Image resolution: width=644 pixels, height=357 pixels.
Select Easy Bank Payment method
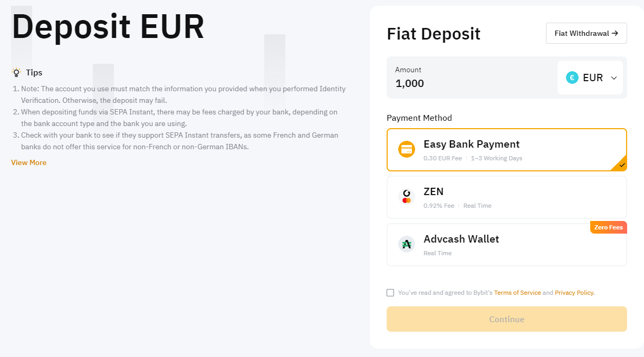coord(507,150)
